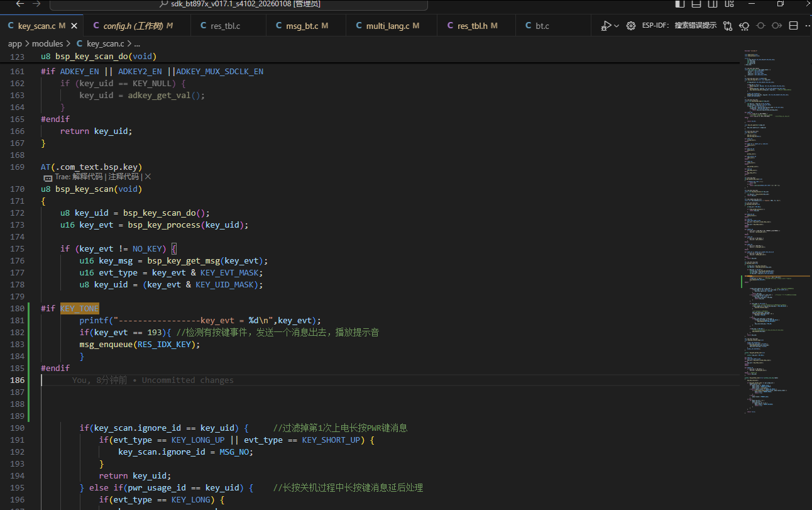The height and width of the screenshot is (510, 812).
Task: Click the git blame annotation on line 186
Action: pos(153,380)
